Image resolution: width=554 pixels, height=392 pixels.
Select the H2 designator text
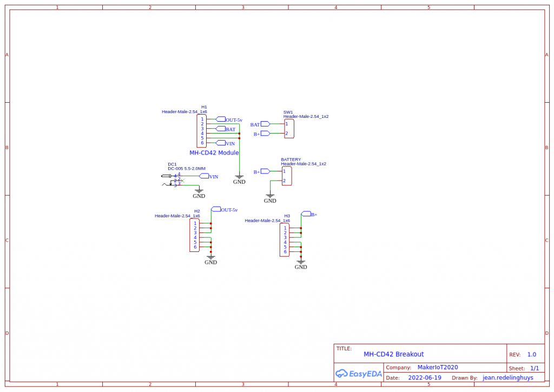(197, 211)
